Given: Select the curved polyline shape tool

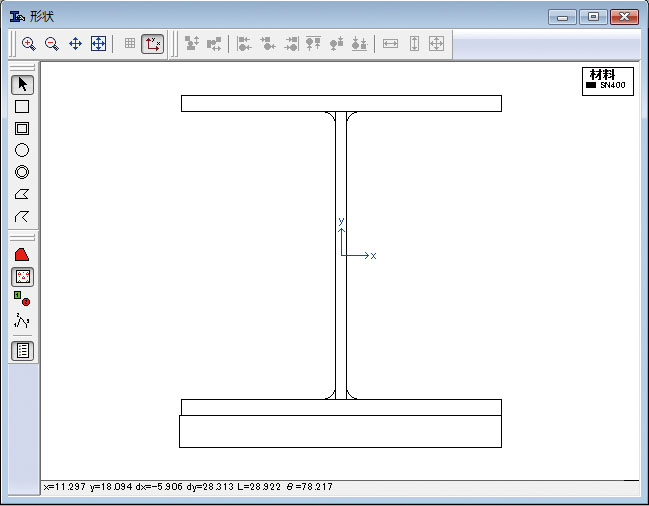Looking at the screenshot, I should (22, 216).
